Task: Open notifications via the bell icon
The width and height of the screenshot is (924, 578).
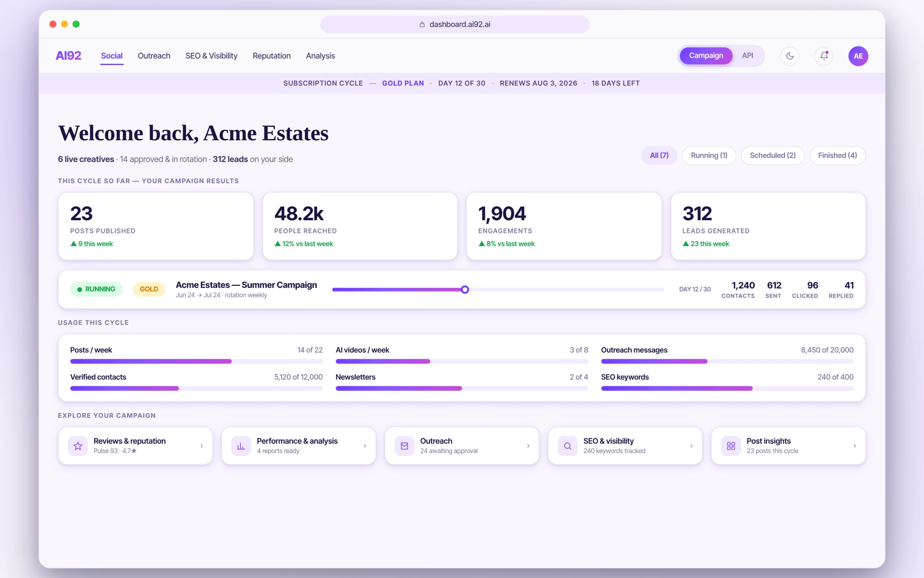Action: [x=824, y=56]
